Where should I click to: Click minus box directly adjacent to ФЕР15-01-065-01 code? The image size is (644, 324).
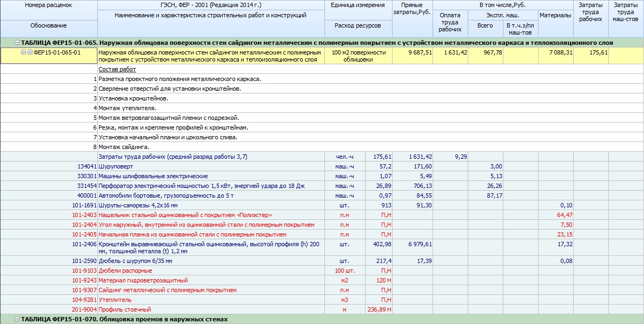pos(30,52)
